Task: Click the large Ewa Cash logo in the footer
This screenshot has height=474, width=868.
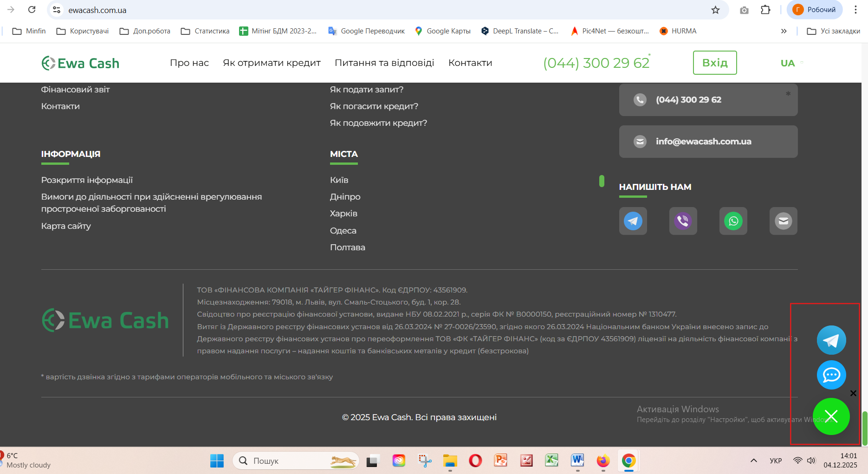Action: pos(105,320)
